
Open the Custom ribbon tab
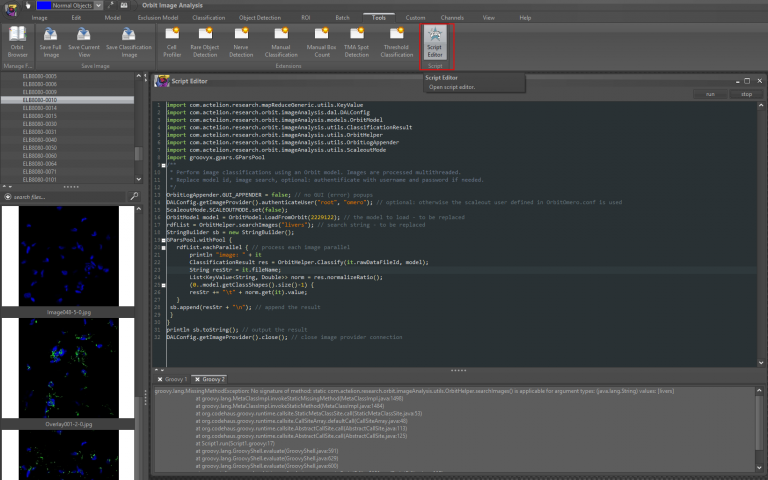pyautogui.click(x=415, y=18)
